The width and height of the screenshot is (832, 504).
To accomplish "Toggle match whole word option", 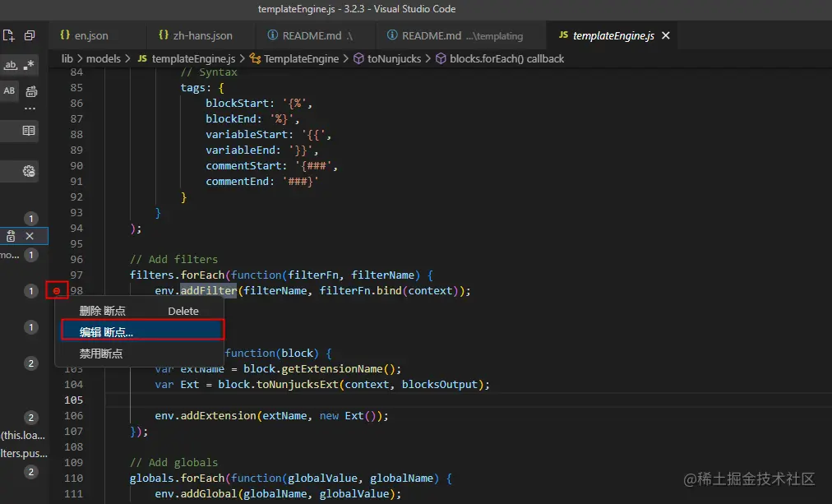I will [11, 65].
